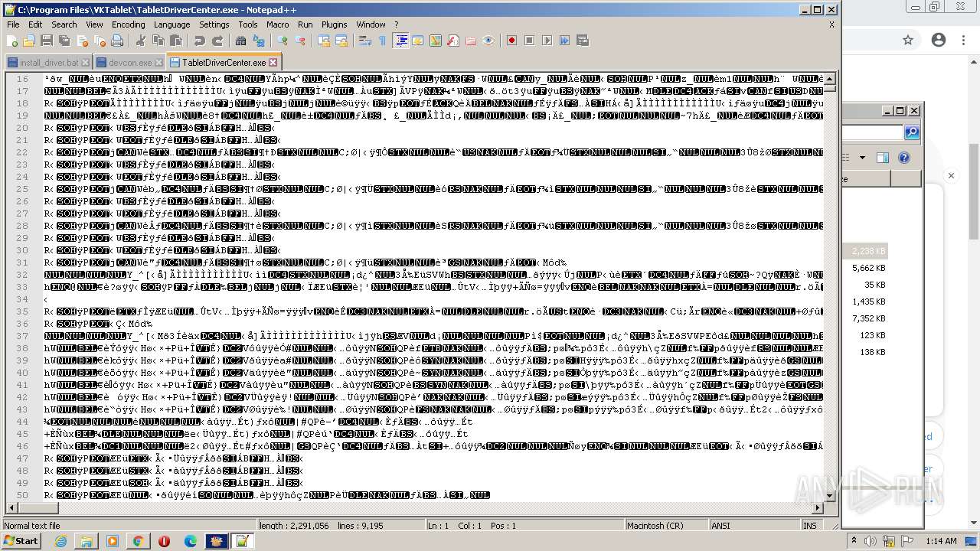Click the Chrome bookmark star icon
Screen dimensions: 980x551
click(908, 40)
